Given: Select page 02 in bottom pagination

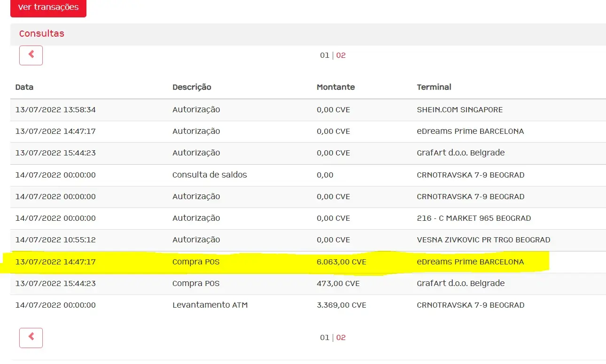Looking at the screenshot, I should tap(341, 338).
